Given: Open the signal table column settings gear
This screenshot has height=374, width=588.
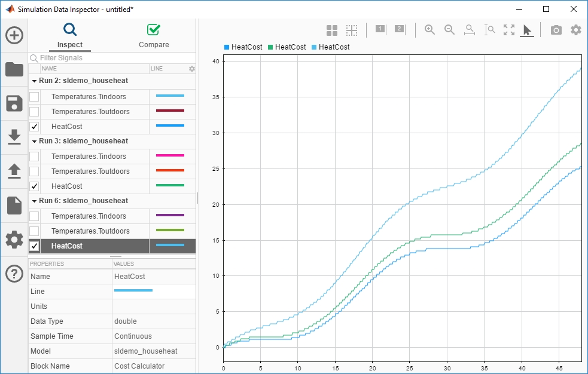Looking at the screenshot, I should [x=192, y=69].
